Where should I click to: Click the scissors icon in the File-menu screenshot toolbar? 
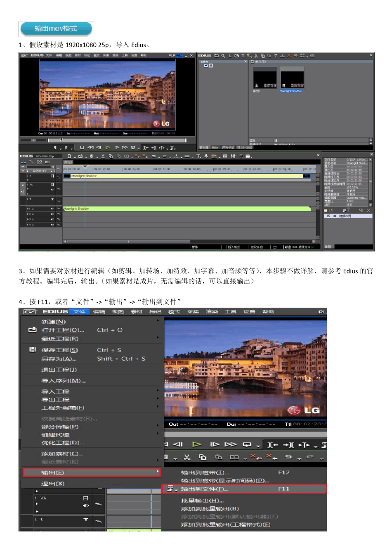(x=187, y=457)
